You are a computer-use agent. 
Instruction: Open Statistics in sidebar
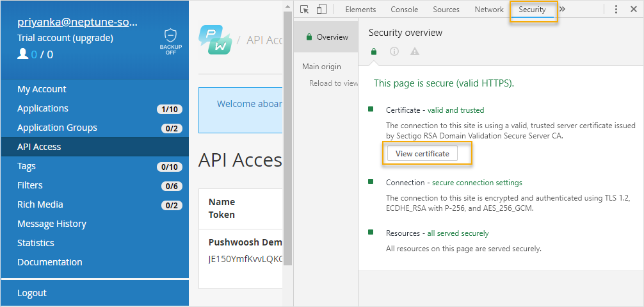click(x=95, y=243)
